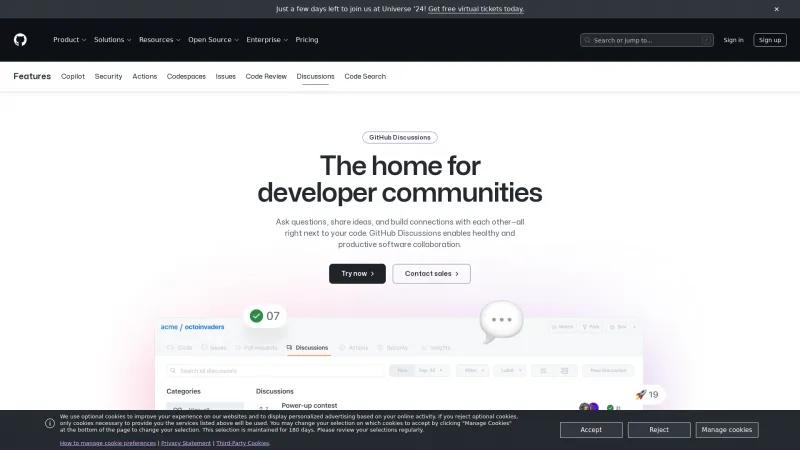Click the rocket 19 reaction badge

(647, 394)
